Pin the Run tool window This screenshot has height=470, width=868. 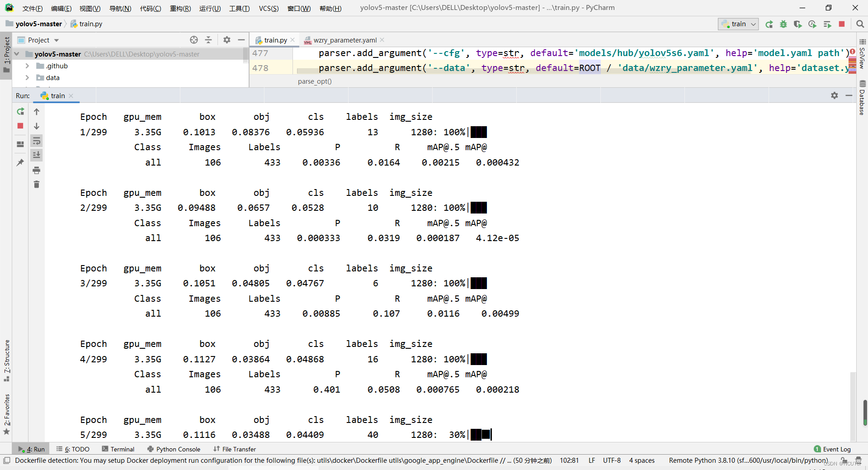(x=20, y=162)
